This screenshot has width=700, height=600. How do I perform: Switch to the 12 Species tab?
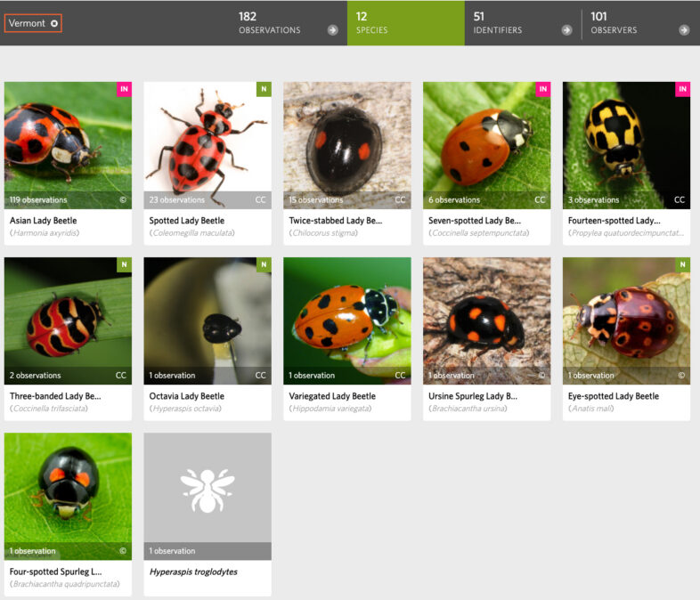405,23
